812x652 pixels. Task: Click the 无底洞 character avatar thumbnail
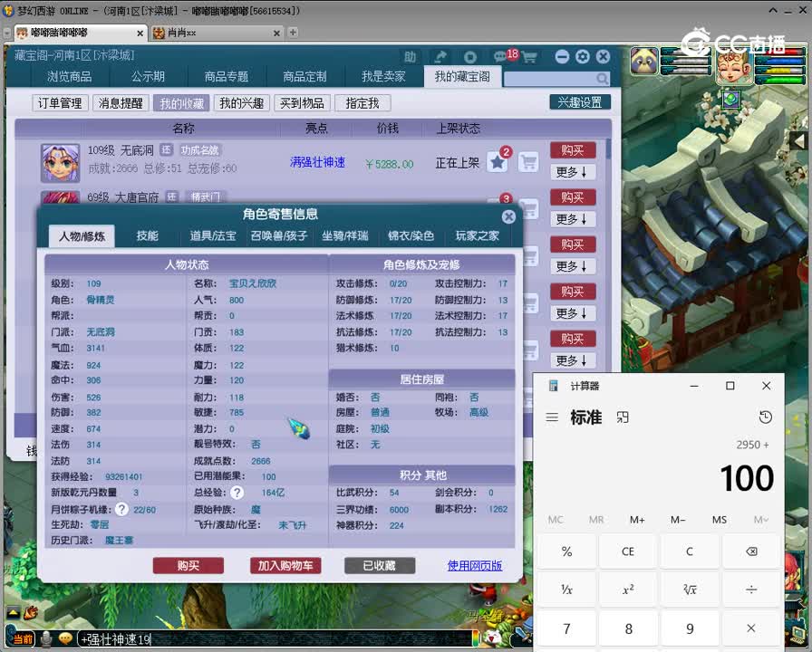tap(61, 162)
